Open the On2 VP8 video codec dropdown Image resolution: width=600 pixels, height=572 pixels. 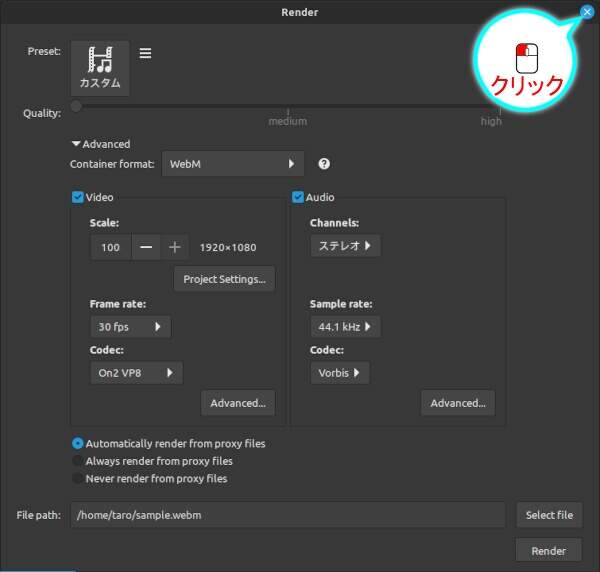tap(136, 373)
